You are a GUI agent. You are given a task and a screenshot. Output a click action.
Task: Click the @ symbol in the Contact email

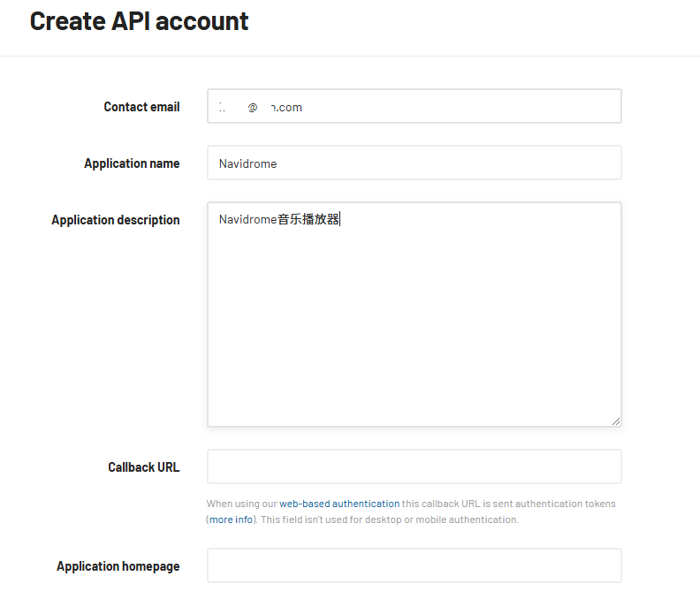pos(253,107)
